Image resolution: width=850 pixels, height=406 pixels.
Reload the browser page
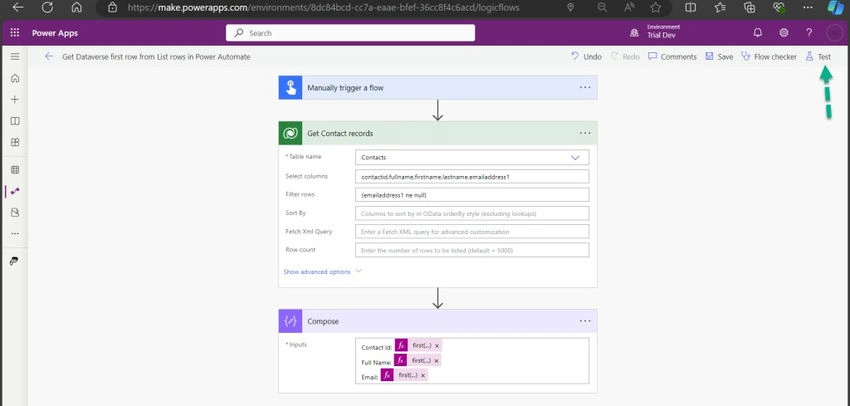pyautogui.click(x=47, y=8)
